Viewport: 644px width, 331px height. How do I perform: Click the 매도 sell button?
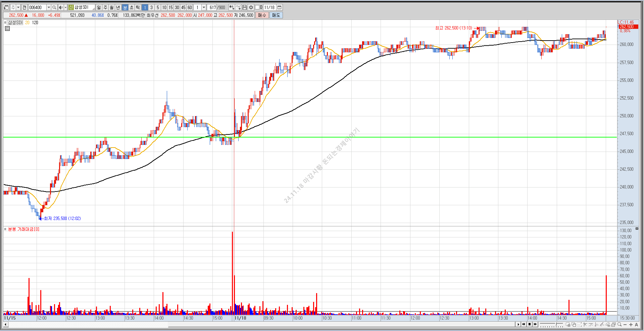tap(276, 15)
